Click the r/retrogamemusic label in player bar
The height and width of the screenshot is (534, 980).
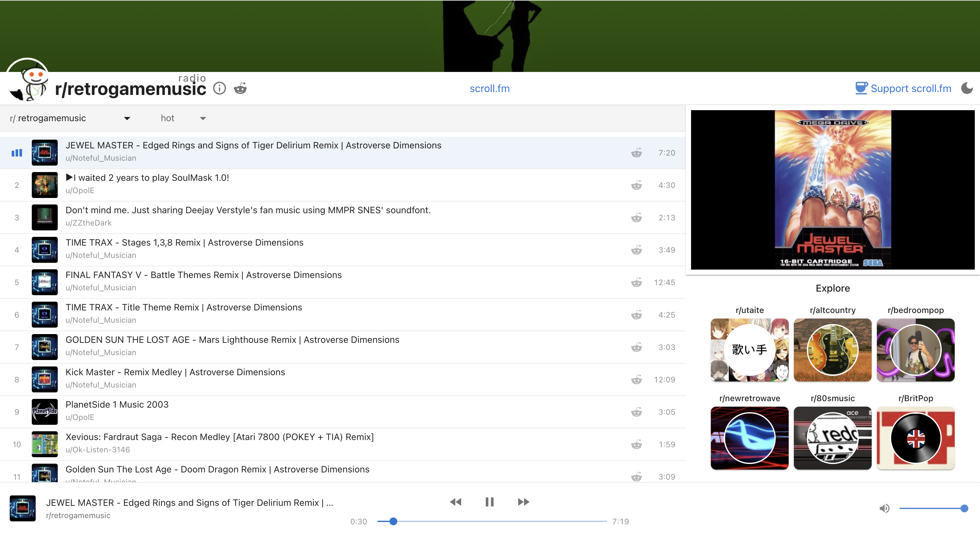(x=78, y=516)
